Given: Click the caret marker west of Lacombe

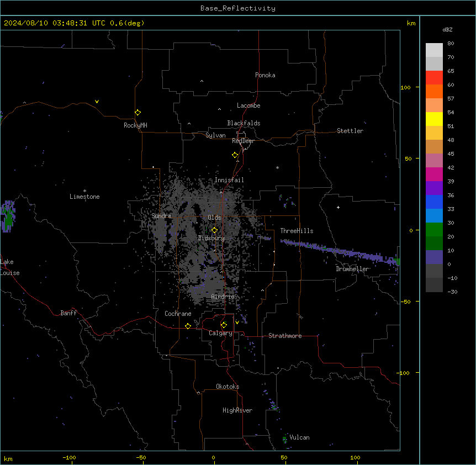Looking at the screenshot, I should click(219, 109).
